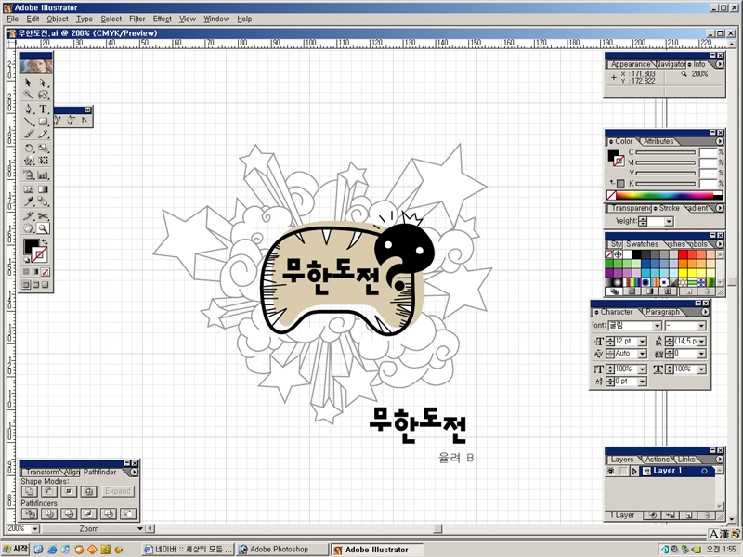Select the Free Transform tool
The height and width of the screenshot is (557, 743).
pos(43,160)
